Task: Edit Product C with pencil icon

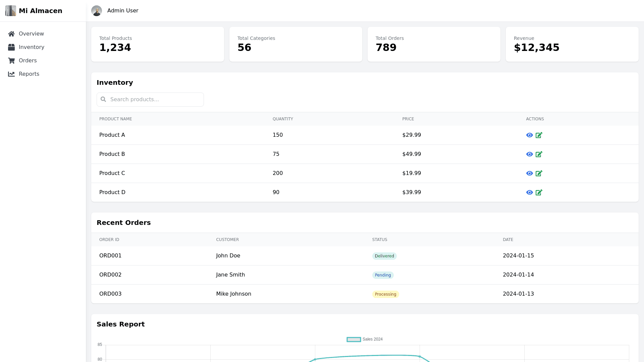Action: (x=539, y=173)
